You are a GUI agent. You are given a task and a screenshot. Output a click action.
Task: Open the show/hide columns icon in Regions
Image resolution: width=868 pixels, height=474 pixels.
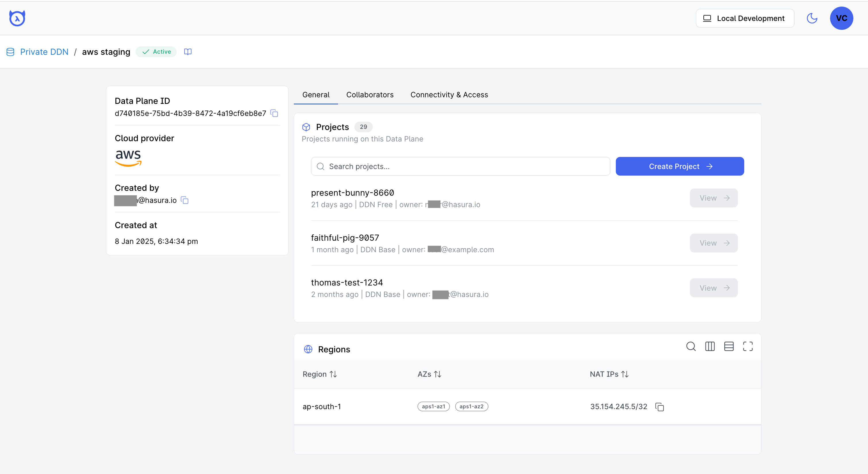click(x=710, y=346)
